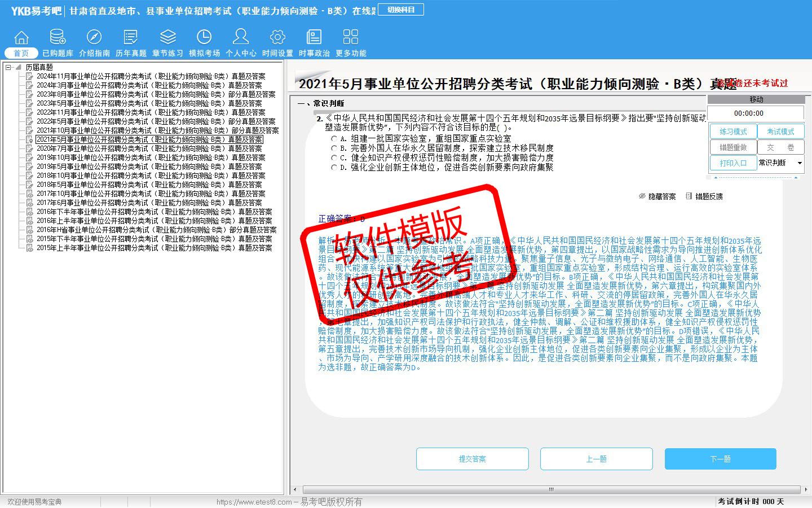This screenshot has height=508, width=812.
Task: Click document icon beside 2021年10月 exam
Action: pos(30,130)
